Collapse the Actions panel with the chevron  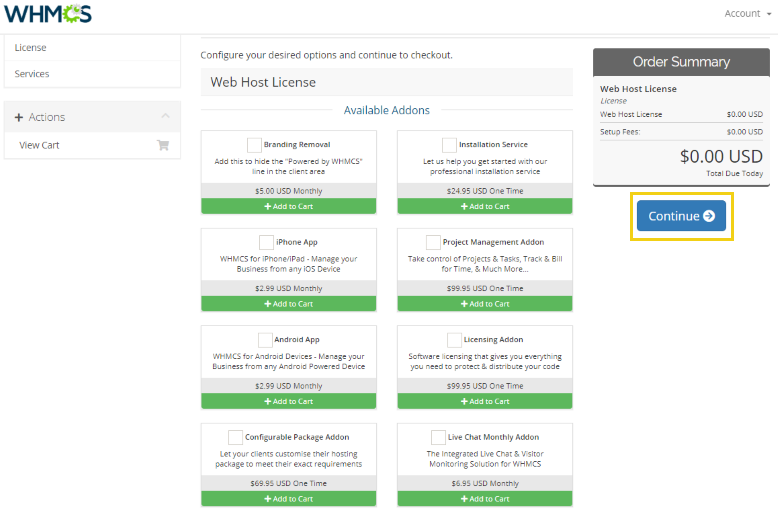pos(165,116)
